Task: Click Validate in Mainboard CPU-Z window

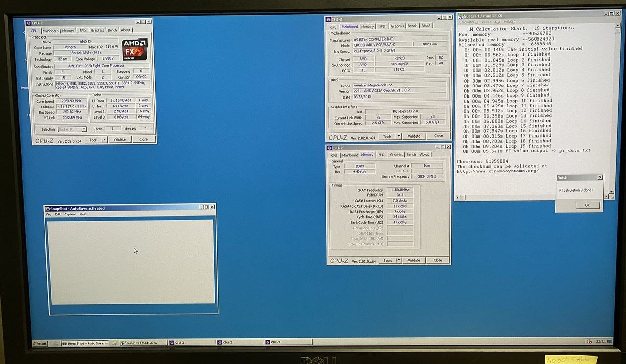Action: pos(414,136)
